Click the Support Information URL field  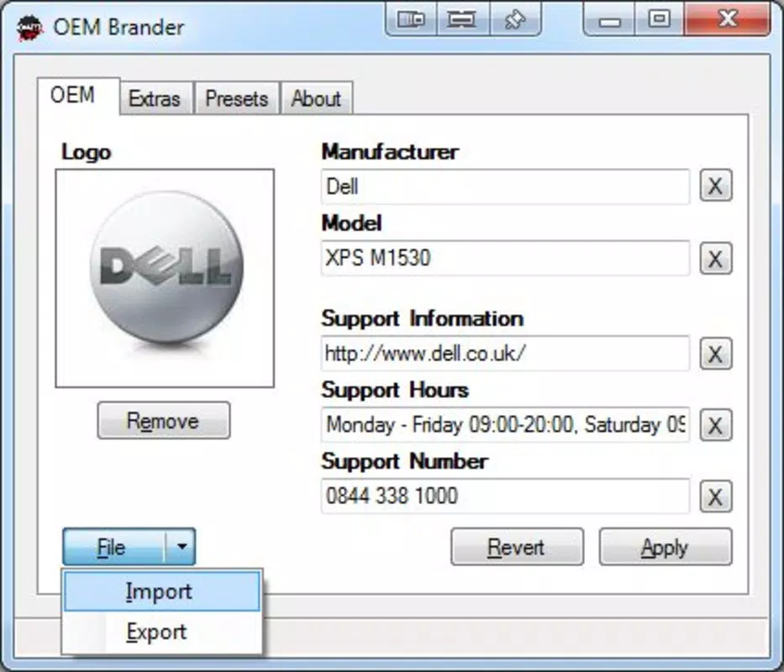[x=505, y=354]
